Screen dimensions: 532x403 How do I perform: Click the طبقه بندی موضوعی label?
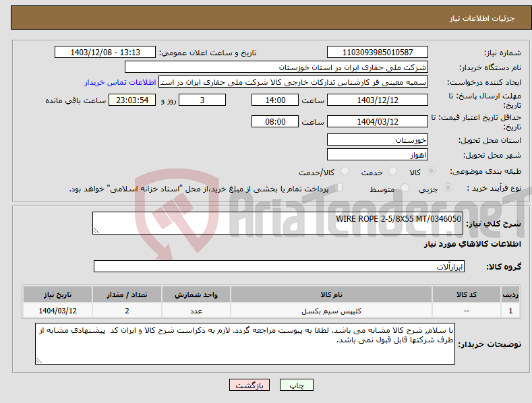485,171
